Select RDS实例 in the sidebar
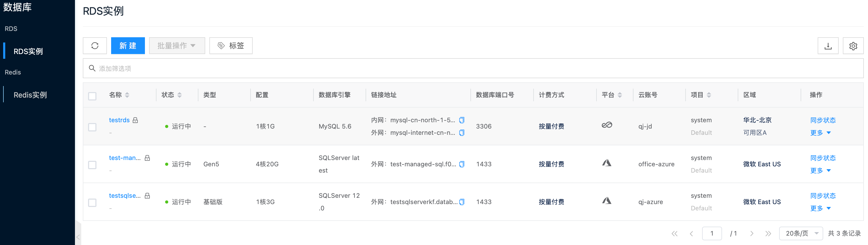The width and height of the screenshot is (868, 245). [x=28, y=51]
